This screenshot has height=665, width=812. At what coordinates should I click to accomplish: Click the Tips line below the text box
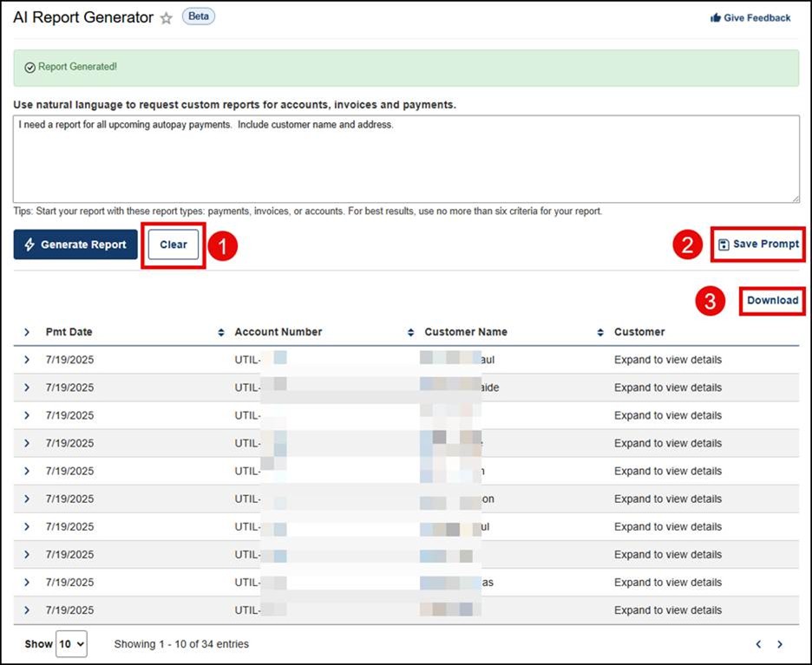[x=308, y=212]
